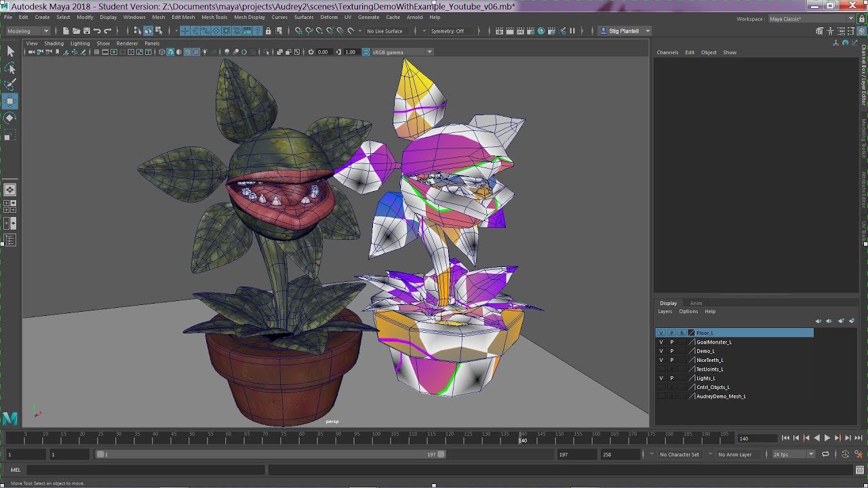The width and height of the screenshot is (868, 488).
Task: Open the Channels menu in Channel Box
Action: tap(667, 52)
